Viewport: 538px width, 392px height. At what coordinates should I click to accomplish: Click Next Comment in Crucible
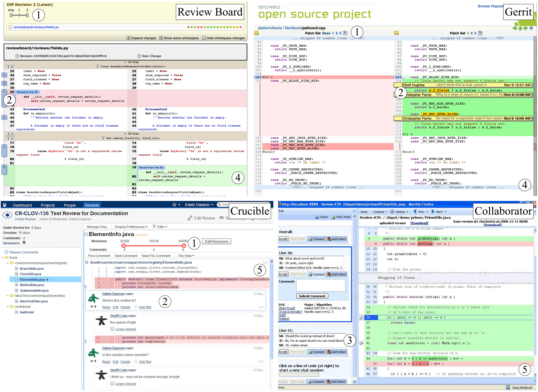point(126,256)
